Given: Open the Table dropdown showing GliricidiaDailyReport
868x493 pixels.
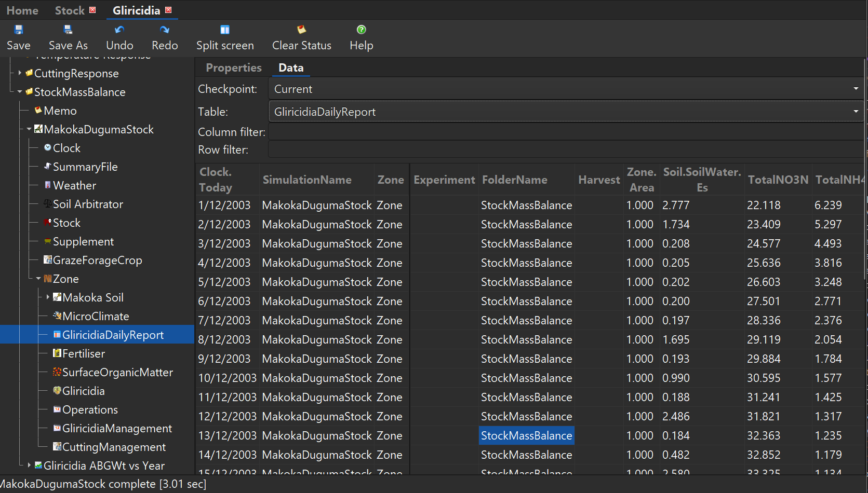Looking at the screenshot, I should pyautogui.click(x=855, y=111).
